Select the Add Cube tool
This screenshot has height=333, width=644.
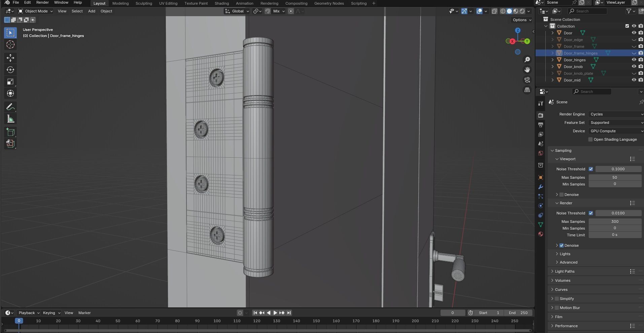click(x=10, y=132)
